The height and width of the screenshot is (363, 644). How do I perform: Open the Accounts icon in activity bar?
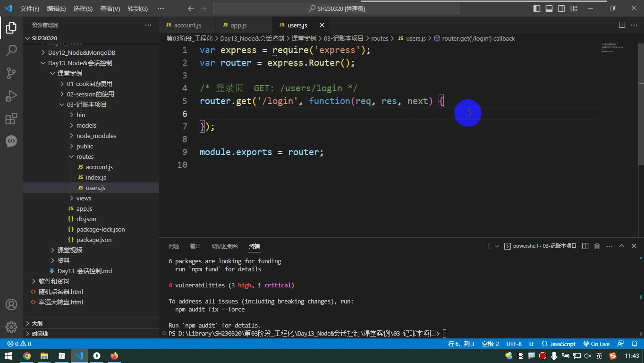pyautogui.click(x=11, y=304)
